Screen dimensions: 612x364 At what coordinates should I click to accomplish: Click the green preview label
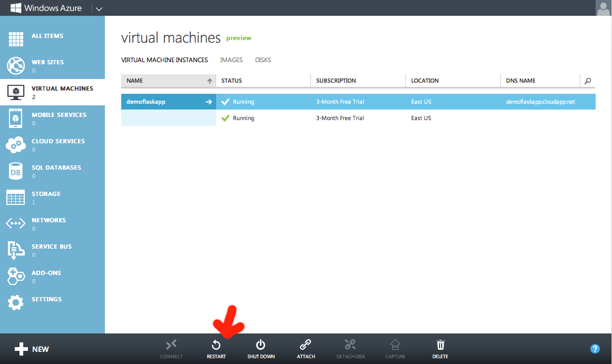tap(239, 38)
